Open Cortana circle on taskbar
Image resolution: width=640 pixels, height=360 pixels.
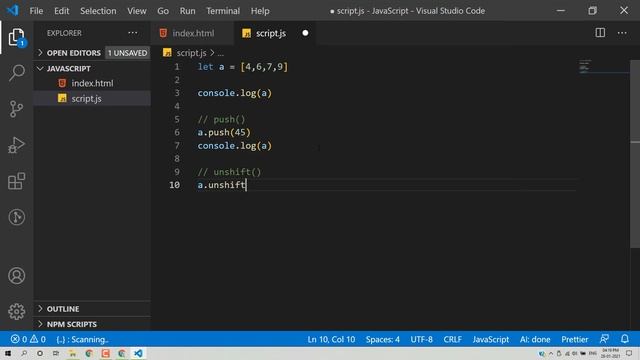[x=40, y=353]
